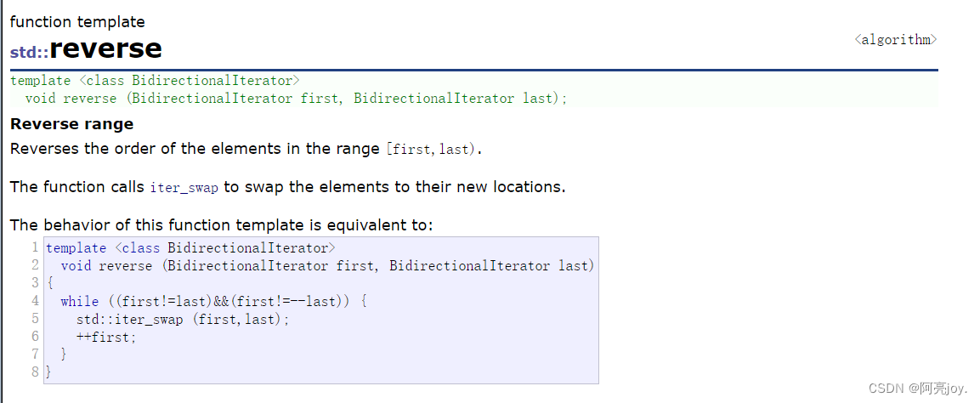Open the <algorithm> header link
Screen dimensions: 980x403
coord(895,40)
